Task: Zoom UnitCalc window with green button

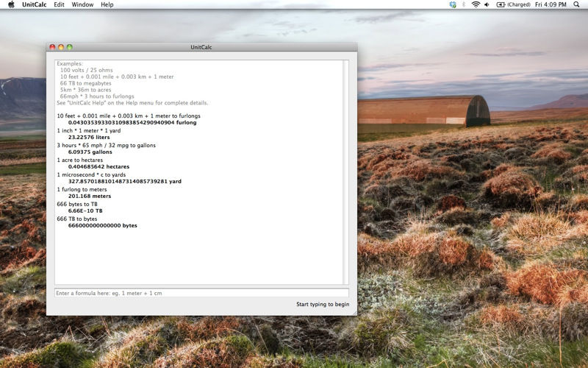Action: tap(69, 47)
